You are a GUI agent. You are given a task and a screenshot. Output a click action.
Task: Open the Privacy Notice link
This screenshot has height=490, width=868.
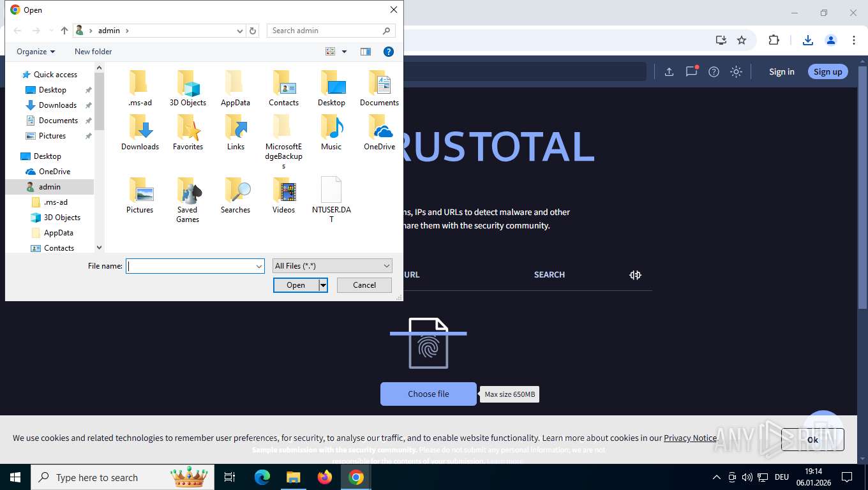click(x=690, y=438)
